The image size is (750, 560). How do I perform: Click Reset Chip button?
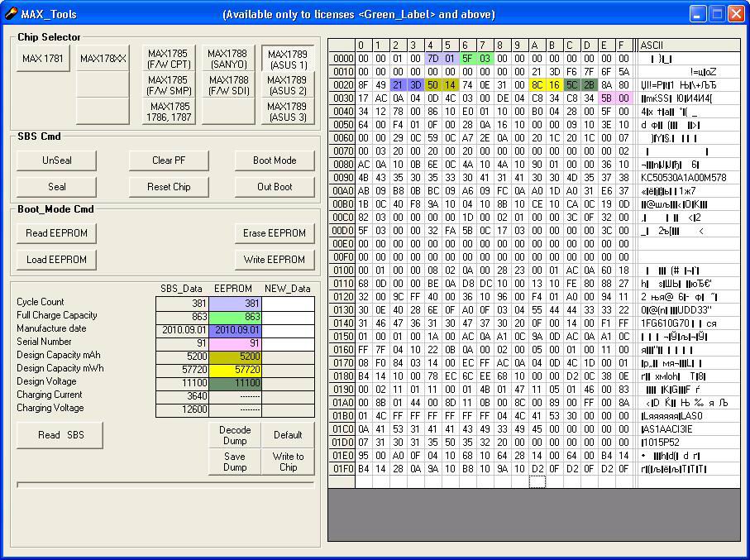click(x=169, y=187)
